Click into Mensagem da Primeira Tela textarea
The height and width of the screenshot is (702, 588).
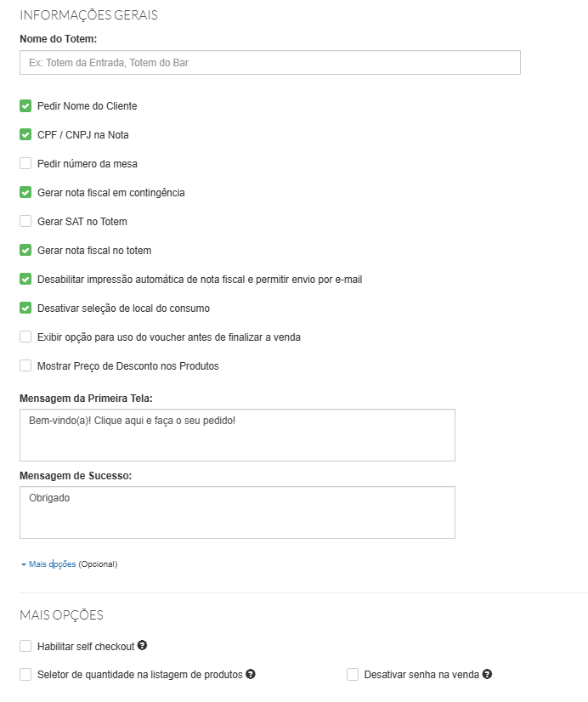point(237,435)
